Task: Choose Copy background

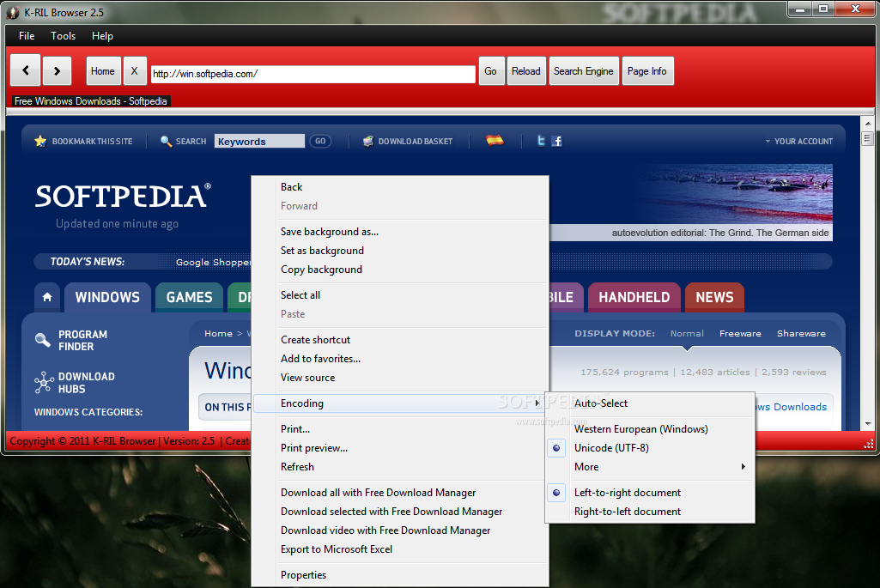Action: (x=399, y=270)
